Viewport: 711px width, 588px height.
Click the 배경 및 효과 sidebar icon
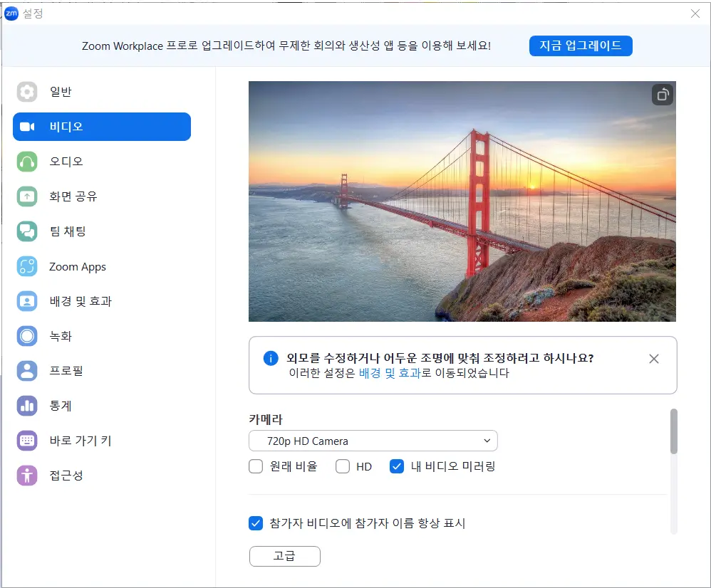click(x=26, y=301)
